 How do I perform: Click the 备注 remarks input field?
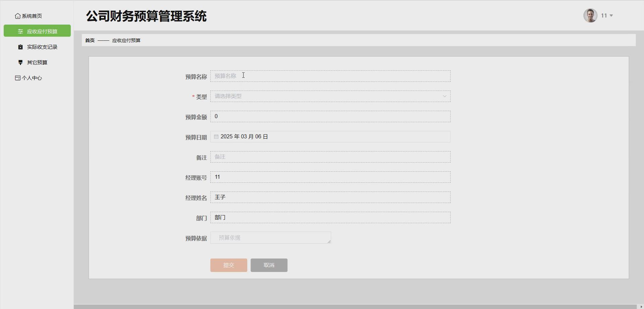tap(330, 157)
